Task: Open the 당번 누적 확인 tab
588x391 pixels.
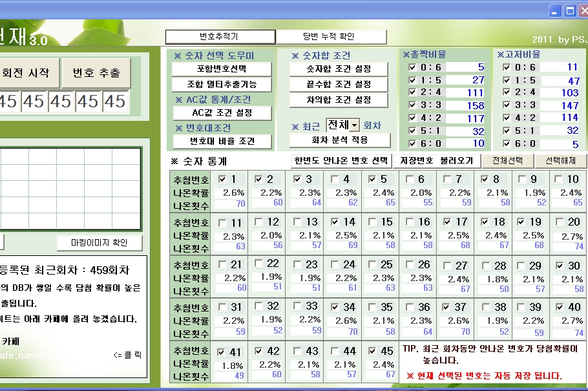Action: click(331, 37)
